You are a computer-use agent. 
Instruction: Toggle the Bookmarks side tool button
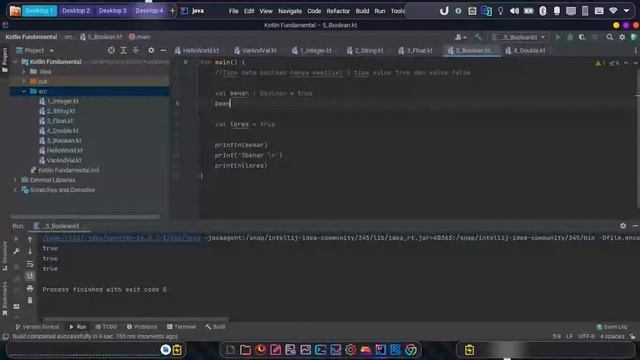(5, 299)
